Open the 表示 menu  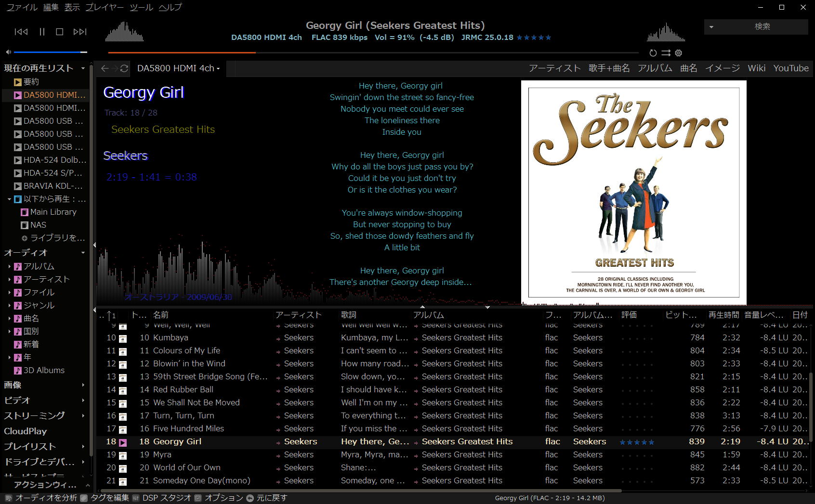pyautogui.click(x=72, y=7)
